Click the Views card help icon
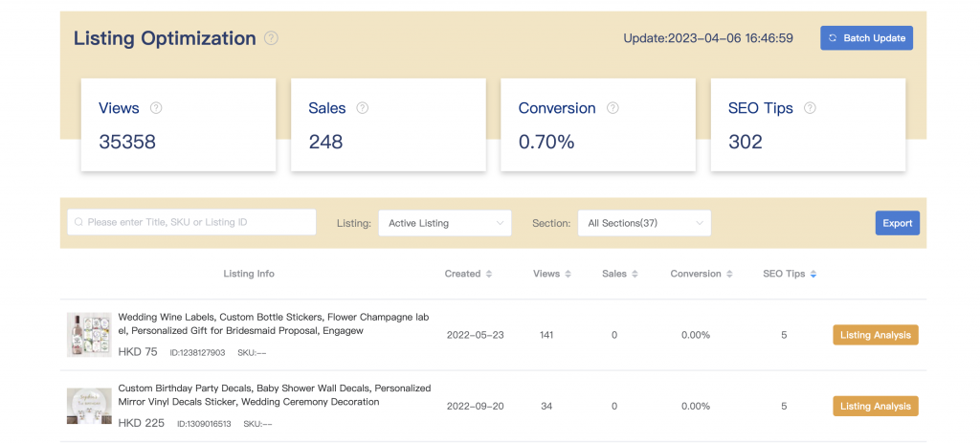This screenshot has height=444, width=980. (x=156, y=108)
